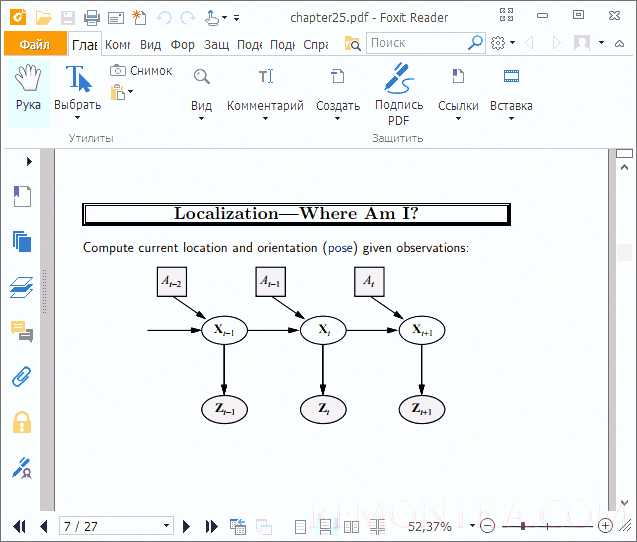Open the Comments panel in sidebar
This screenshot has height=542, width=637.
(x=22, y=332)
